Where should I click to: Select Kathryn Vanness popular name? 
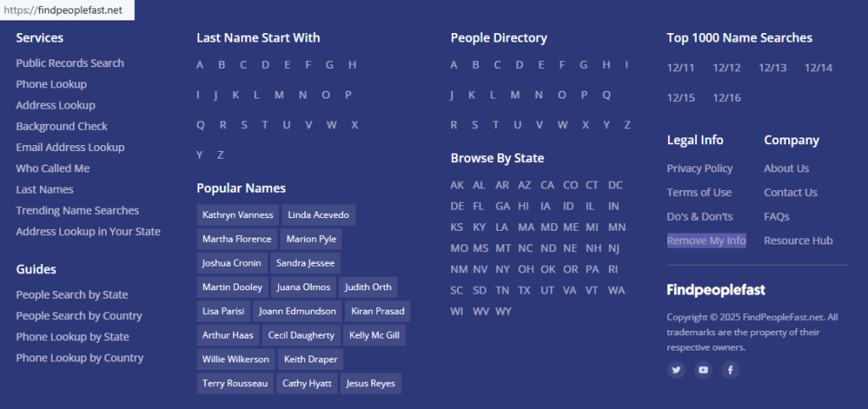coord(237,216)
